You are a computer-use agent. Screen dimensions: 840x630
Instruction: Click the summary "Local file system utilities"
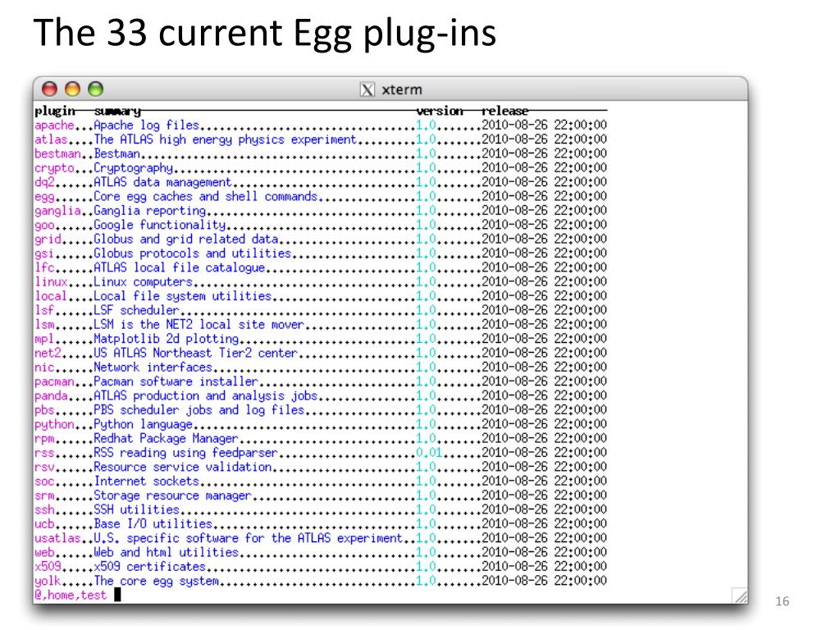182,295
